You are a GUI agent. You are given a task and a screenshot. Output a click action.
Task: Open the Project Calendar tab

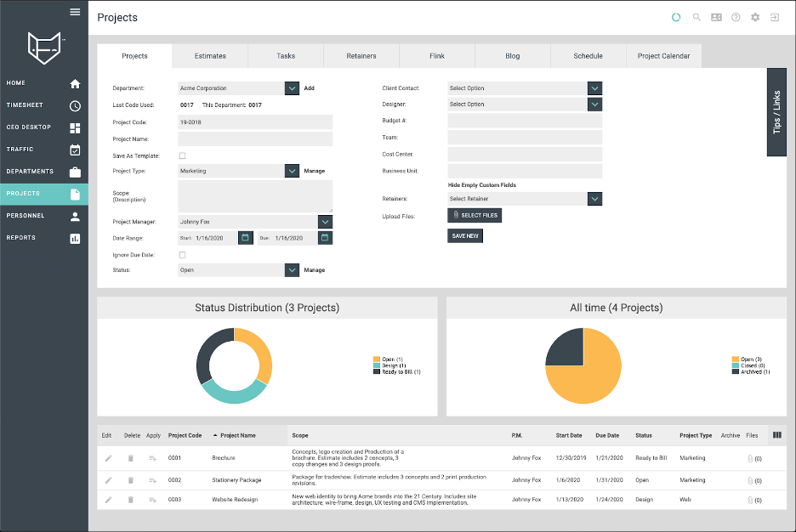tap(663, 56)
